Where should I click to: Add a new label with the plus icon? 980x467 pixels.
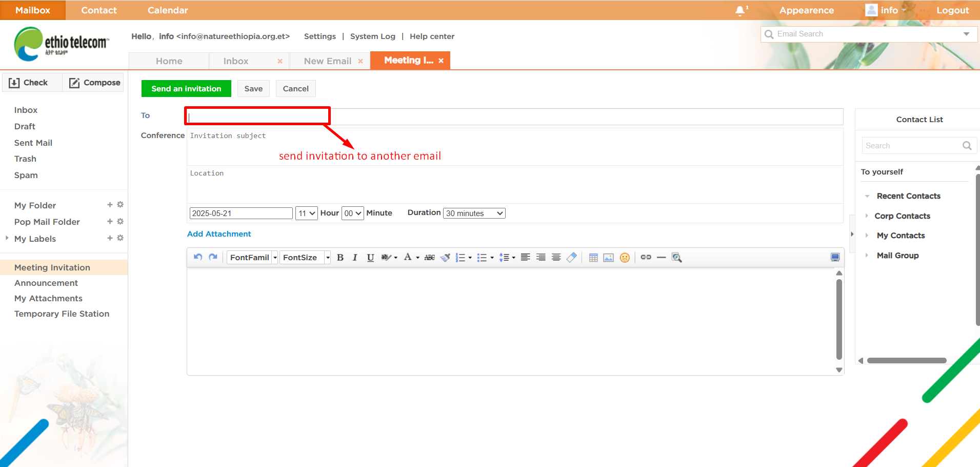coord(110,238)
